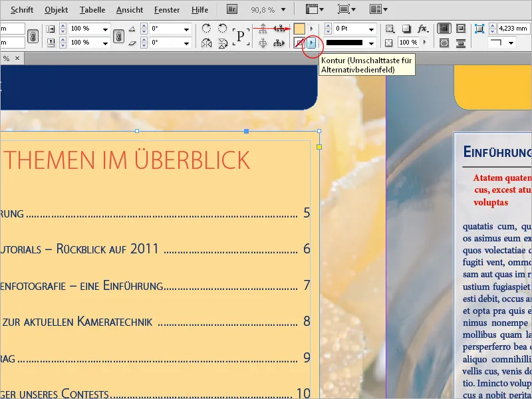
Task: Open the Hilfe menu
Action: point(199,10)
